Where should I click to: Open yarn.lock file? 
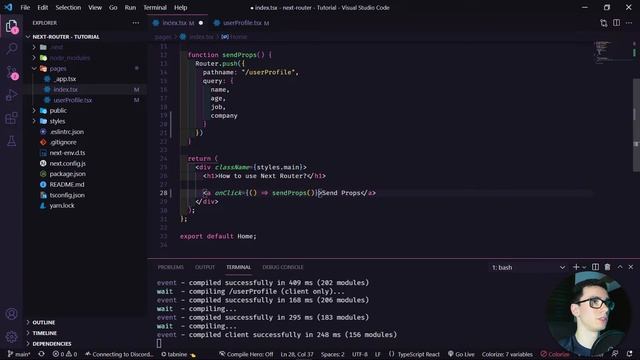(x=62, y=205)
